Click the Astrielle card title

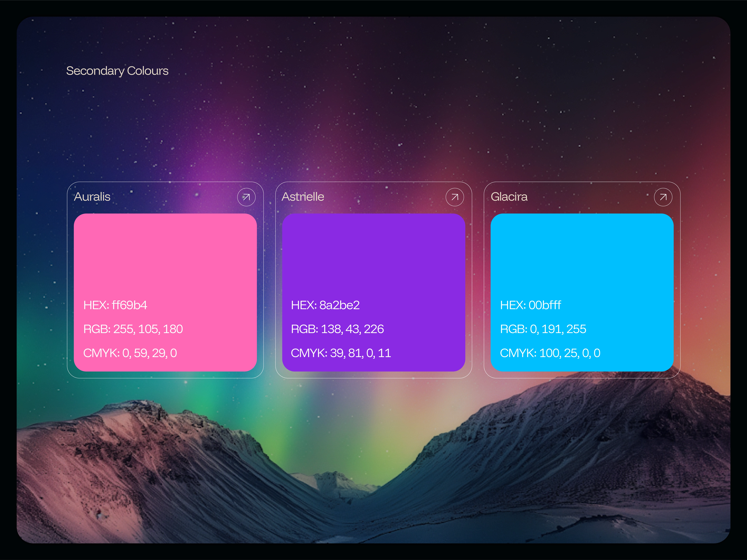tap(303, 197)
